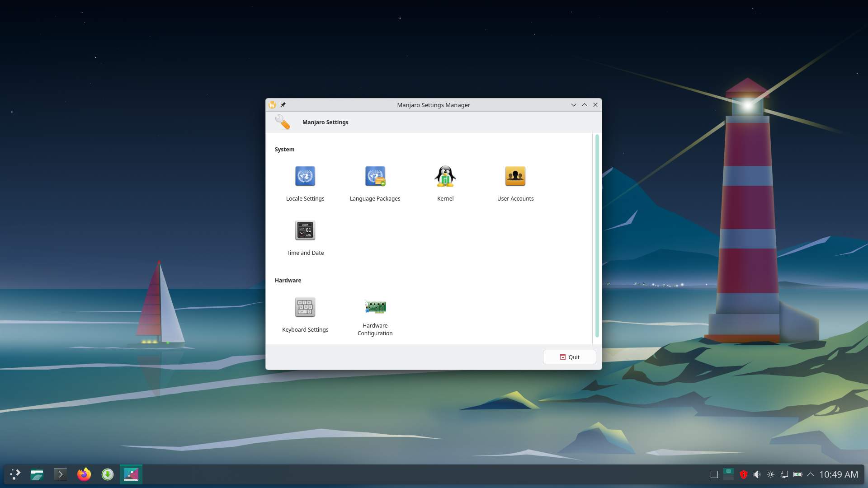The width and height of the screenshot is (868, 488).
Task: Click the Manjaro Settings header title
Action: click(x=325, y=122)
